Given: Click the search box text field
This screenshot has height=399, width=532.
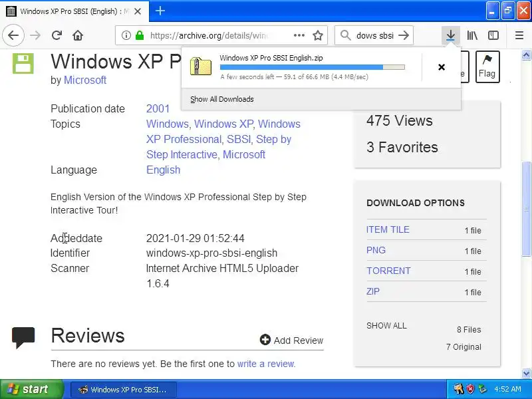Looking at the screenshot, I should tap(374, 35).
